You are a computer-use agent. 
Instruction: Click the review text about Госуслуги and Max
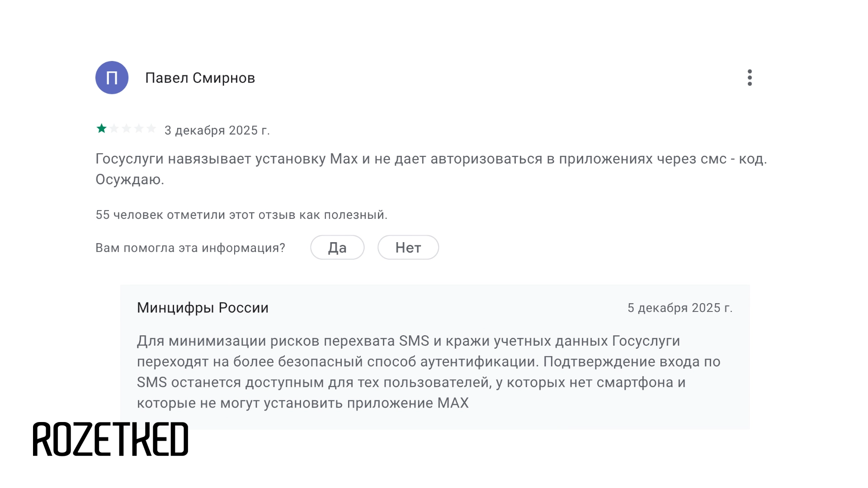tap(431, 159)
